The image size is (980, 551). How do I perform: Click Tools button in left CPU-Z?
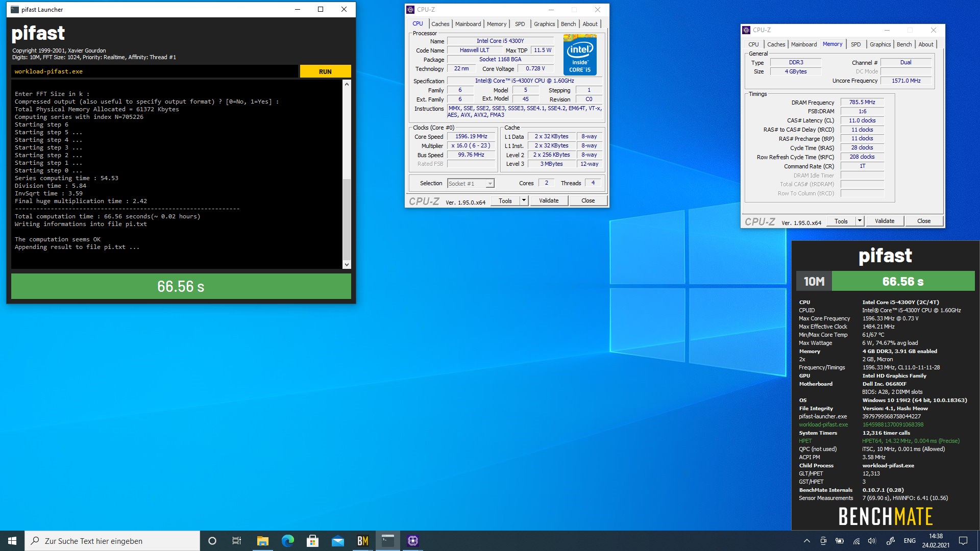[505, 201]
